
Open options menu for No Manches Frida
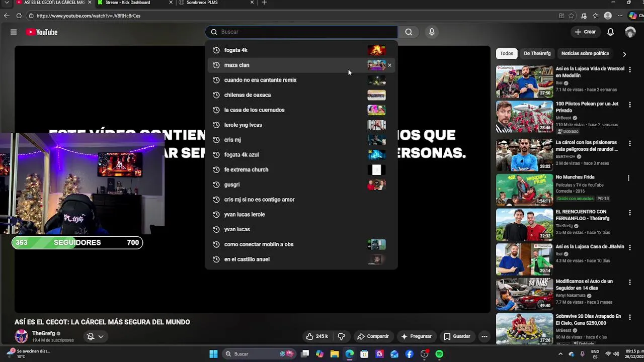point(628,178)
